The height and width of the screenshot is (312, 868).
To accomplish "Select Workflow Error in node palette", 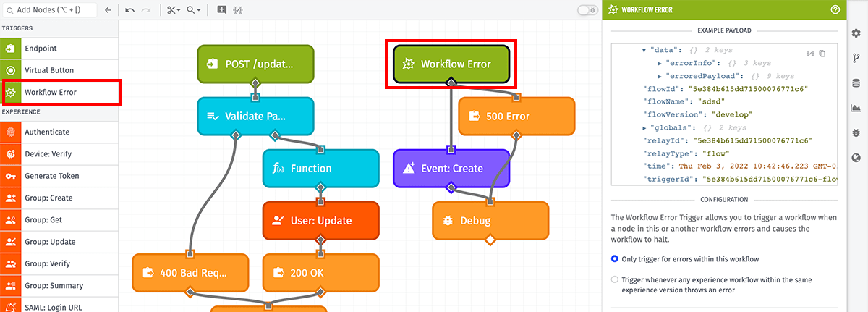I will pyautogui.click(x=59, y=92).
